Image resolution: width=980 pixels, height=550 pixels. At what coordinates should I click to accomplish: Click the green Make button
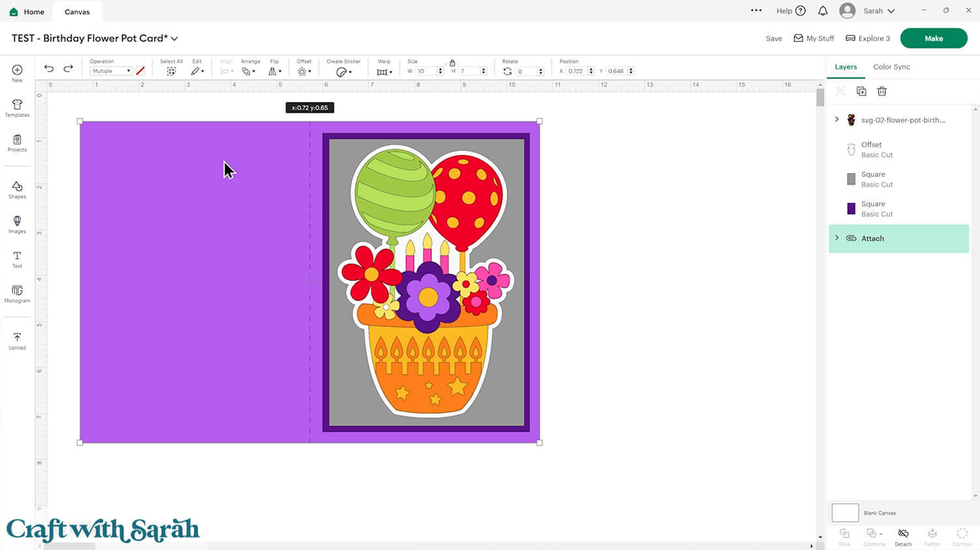pos(933,39)
